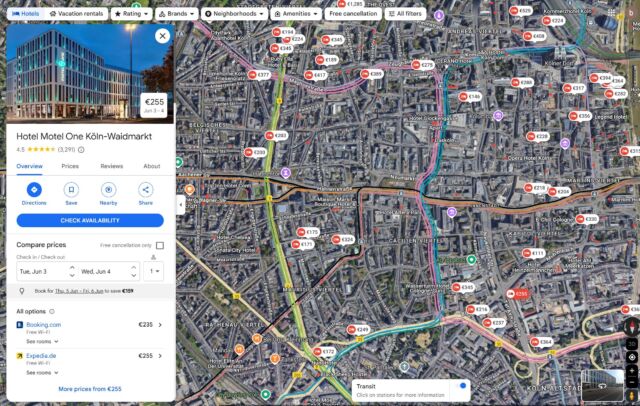The image size is (640, 406).
Task: Select the €417 hotel pin on map
Action: pyautogui.click(x=316, y=75)
